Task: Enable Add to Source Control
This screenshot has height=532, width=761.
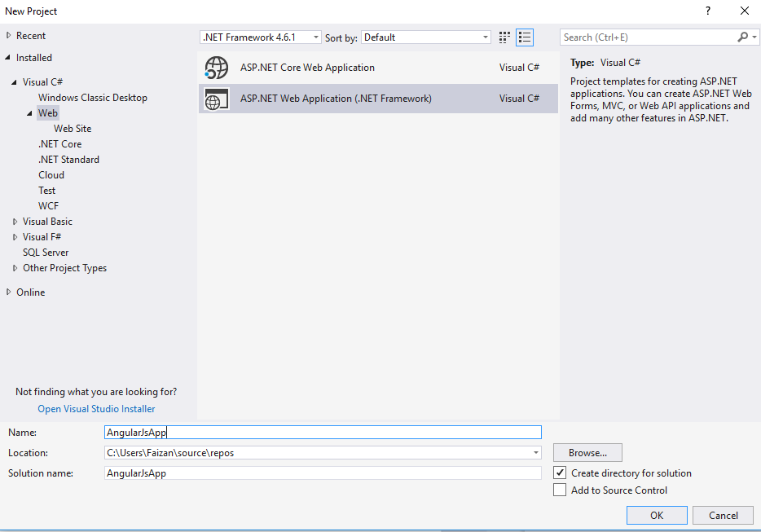Action: 560,490
